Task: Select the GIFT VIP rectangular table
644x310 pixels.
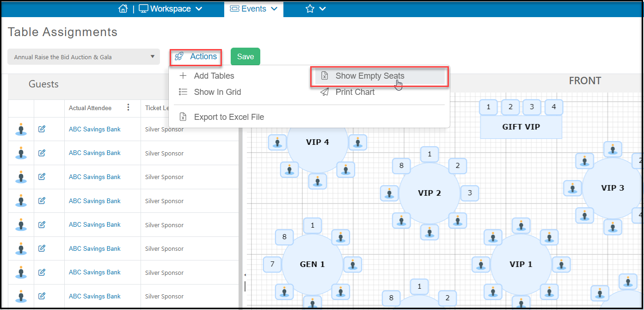Action: (x=521, y=127)
